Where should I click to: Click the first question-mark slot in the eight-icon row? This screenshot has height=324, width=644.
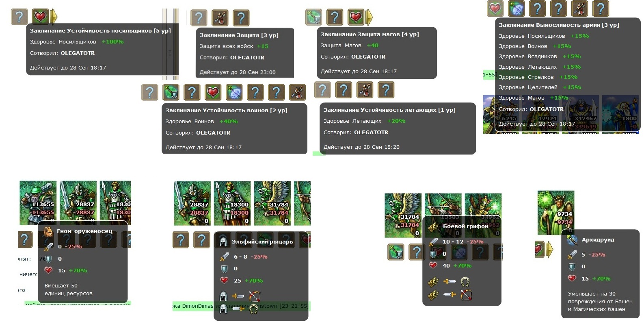click(x=149, y=92)
